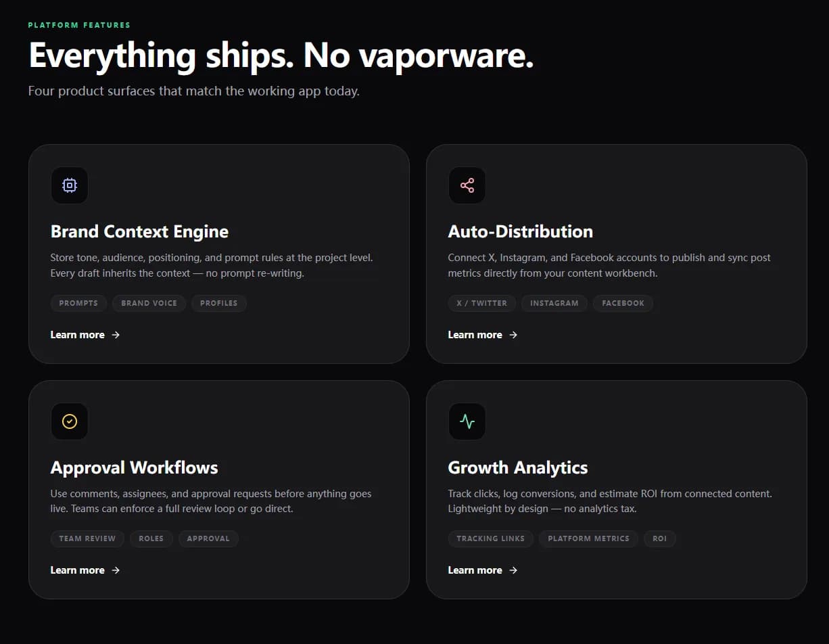829x644 pixels.
Task: Open Learn more under Brand Context Engine
Action: 85,335
